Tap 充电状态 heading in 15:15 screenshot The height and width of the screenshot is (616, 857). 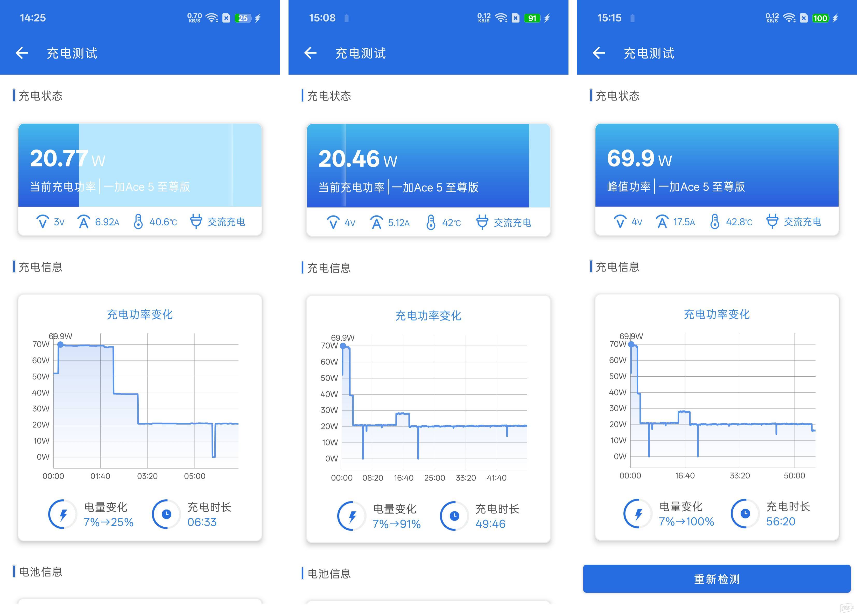(x=617, y=96)
